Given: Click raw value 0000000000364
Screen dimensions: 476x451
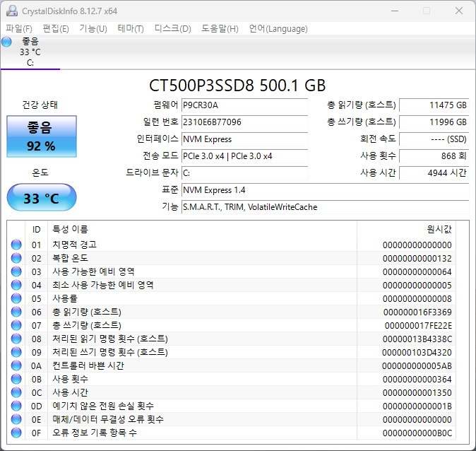Looking at the screenshot, I should 417,380.
